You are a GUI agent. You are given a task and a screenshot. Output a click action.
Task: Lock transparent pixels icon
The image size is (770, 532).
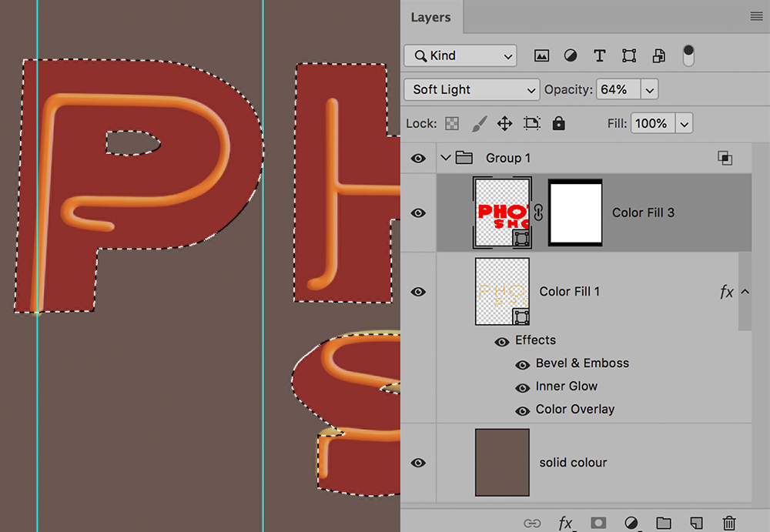tap(452, 123)
